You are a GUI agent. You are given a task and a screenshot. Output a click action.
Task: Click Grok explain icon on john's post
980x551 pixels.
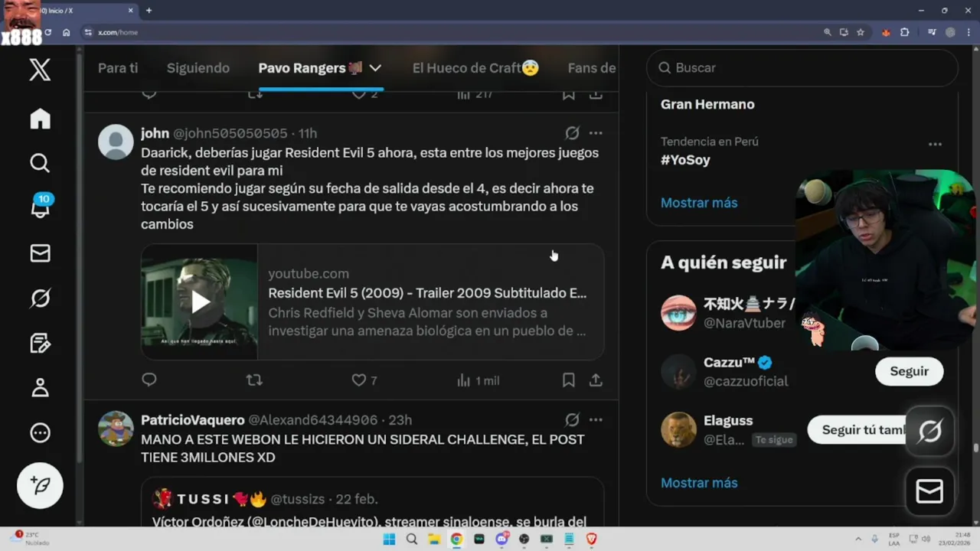click(x=572, y=133)
